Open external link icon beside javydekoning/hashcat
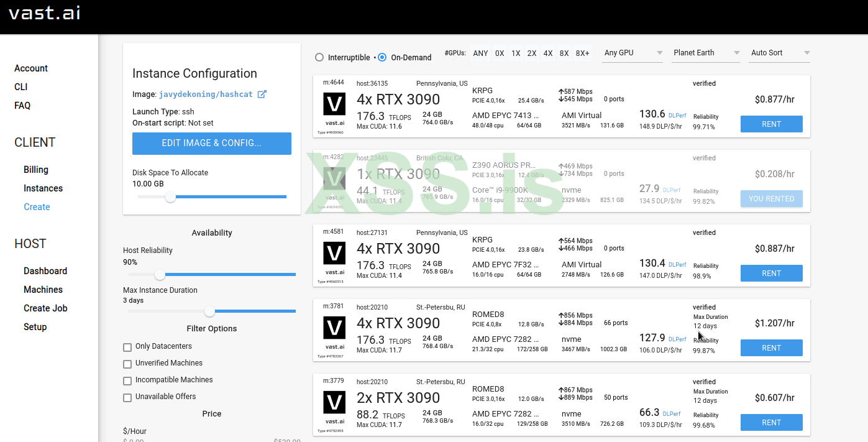This screenshot has width=868, height=442. (x=262, y=94)
